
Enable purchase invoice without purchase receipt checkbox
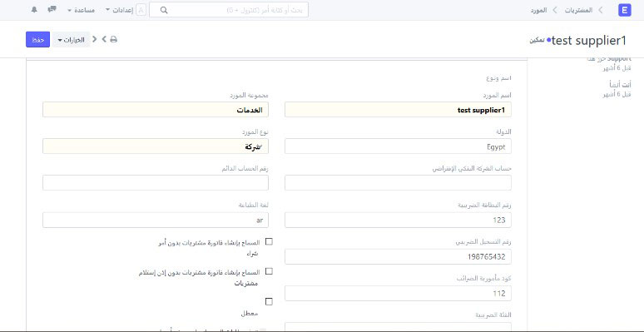(x=269, y=271)
